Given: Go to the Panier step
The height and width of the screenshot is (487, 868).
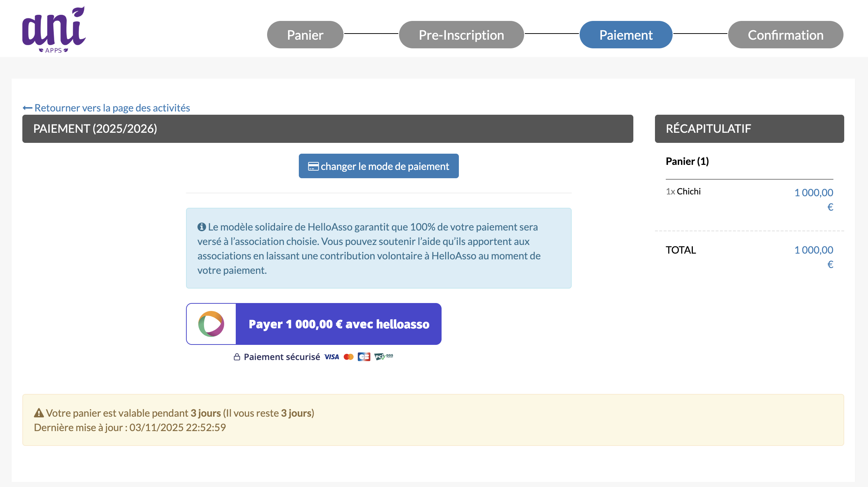Looking at the screenshot, I should pyautogui.click(x=305, y=35).
